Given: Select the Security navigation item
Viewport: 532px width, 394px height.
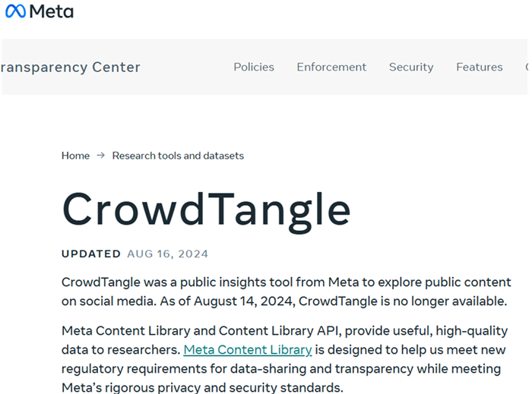Looking at the screenshot, I should (411, 67).
